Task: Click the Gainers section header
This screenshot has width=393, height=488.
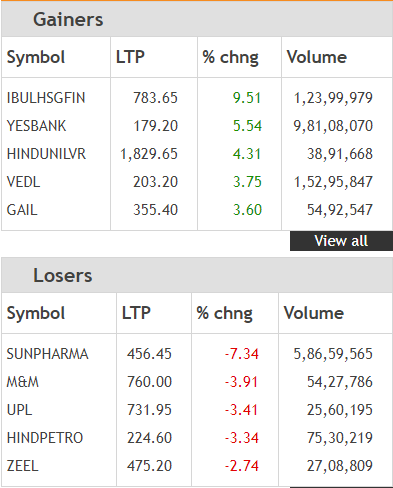Action: point(68,19)
